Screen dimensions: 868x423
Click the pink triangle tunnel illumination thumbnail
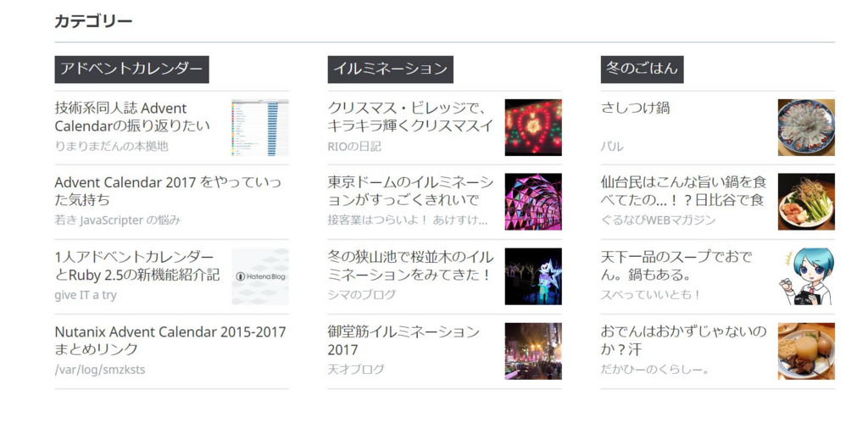tap(533, 202)
